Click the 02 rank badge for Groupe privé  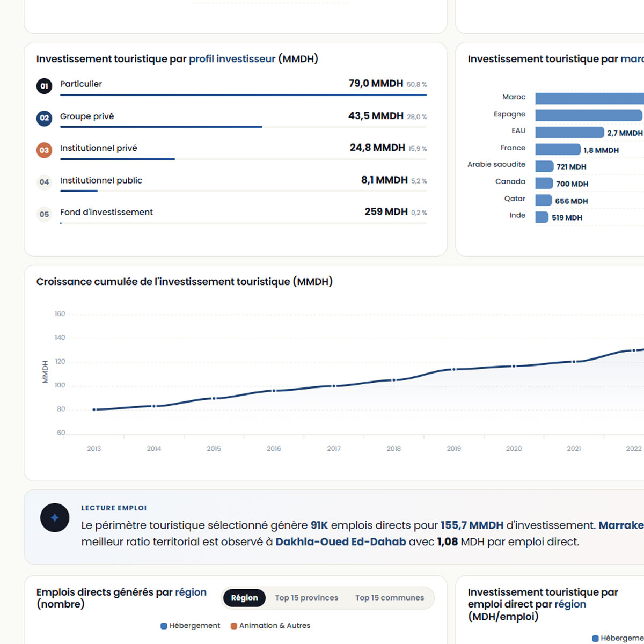(44, 118)
